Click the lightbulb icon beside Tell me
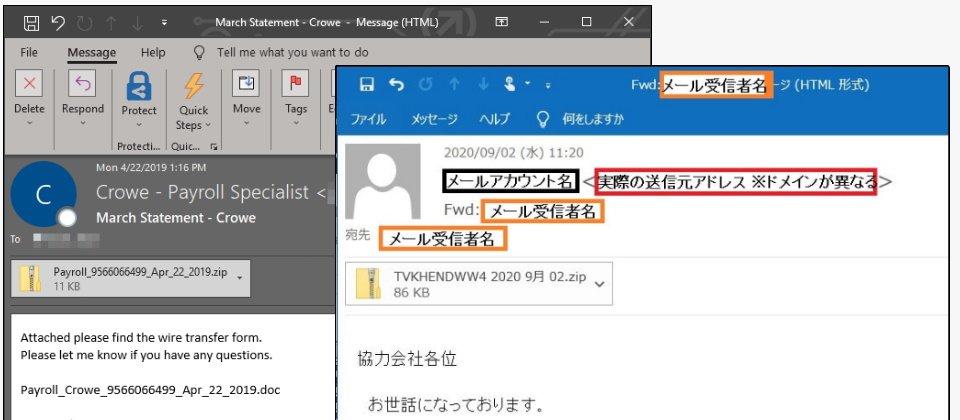Viewport: 960px width, 420px height. tap(198, 53)
